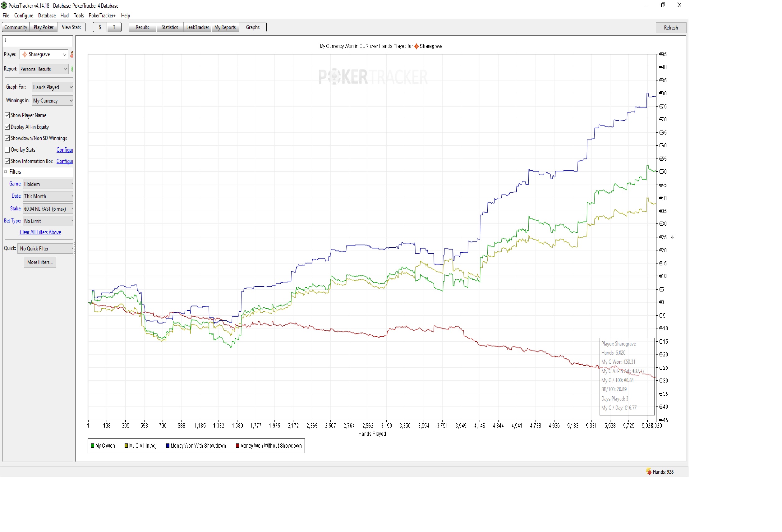The image size is (782, 532).
Task: Click the Hands 928 status bar icon
Action: coord(649,472)
